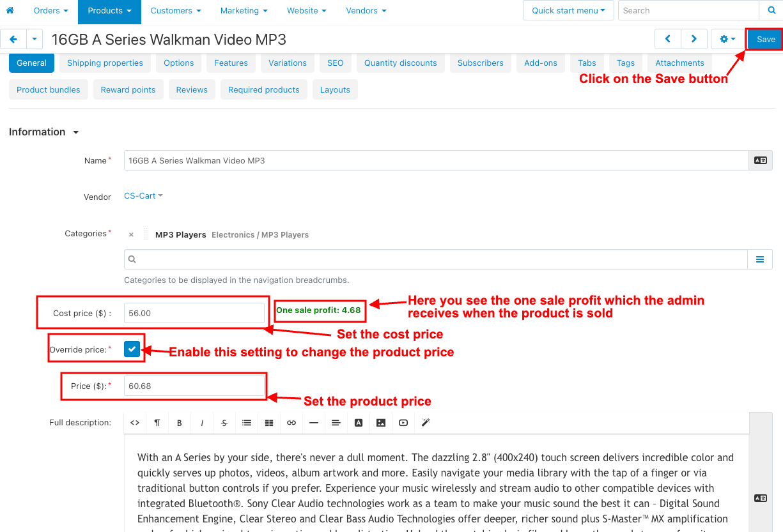
Task: Click the Cost price input field
Action: click(194, 313)
